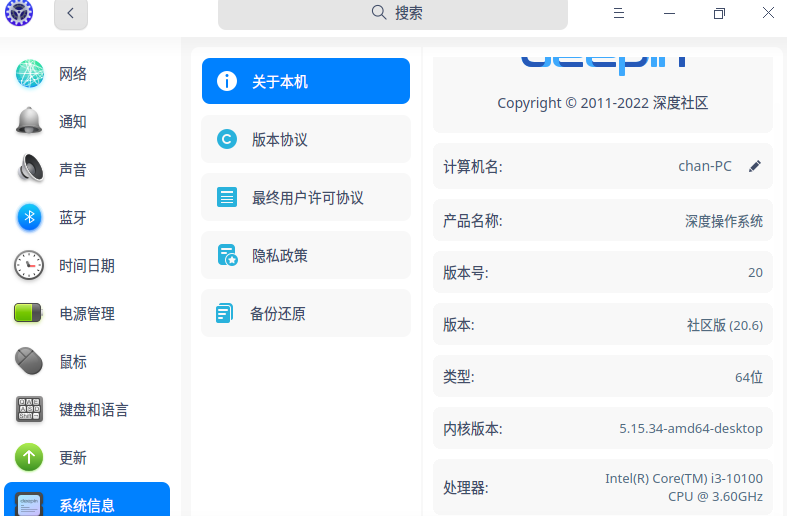Click the control center app logo
The width and height of the screenshot is (787, 516).
pos(19,12)
